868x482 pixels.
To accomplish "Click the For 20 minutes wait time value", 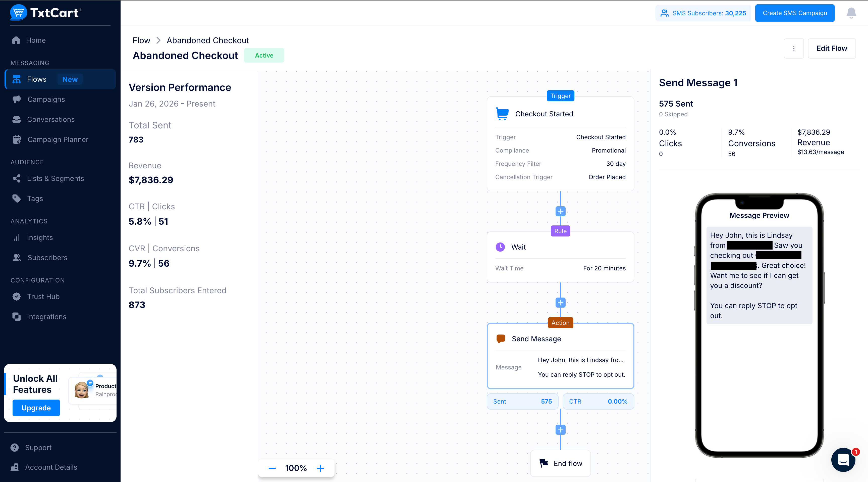I will pyautogui.click(x=604, y=268).
